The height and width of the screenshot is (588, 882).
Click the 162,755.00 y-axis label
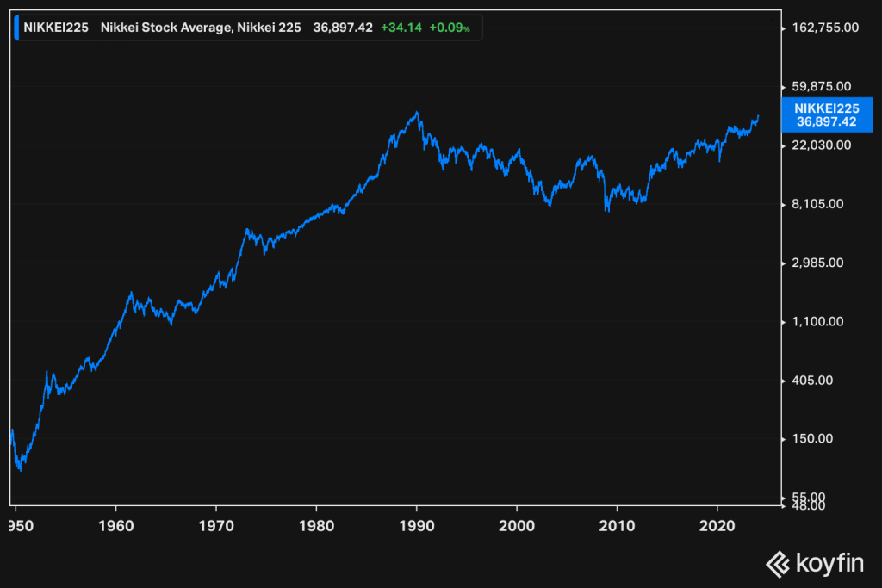825,28
